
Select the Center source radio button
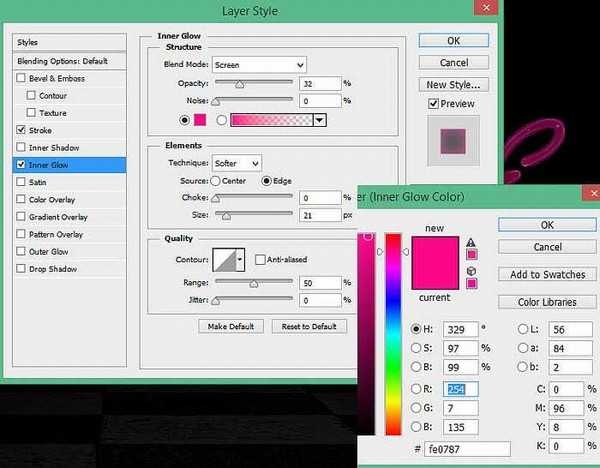[215, 181]
